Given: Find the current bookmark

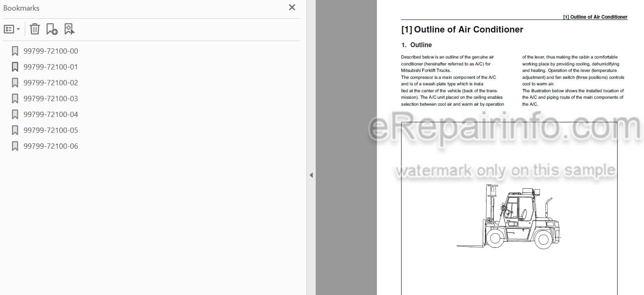Looking at the screenshot, I should click(69, 29).
